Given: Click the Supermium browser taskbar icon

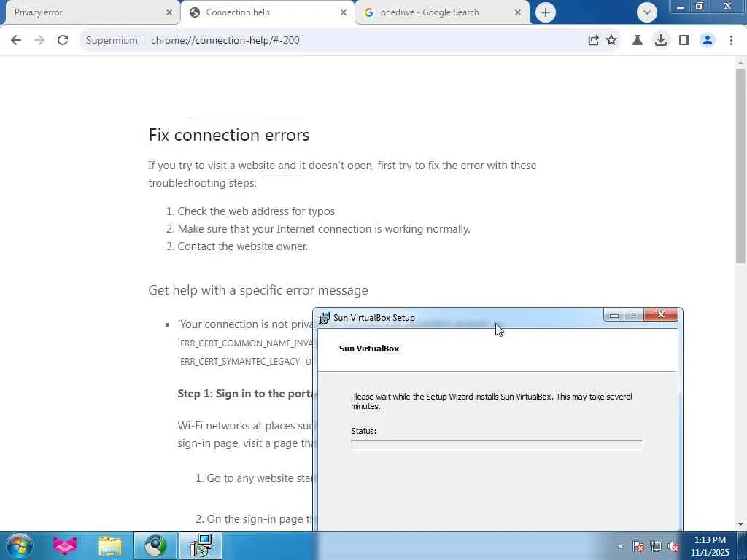Looking at the screenshot, I should tap(155, 545).
